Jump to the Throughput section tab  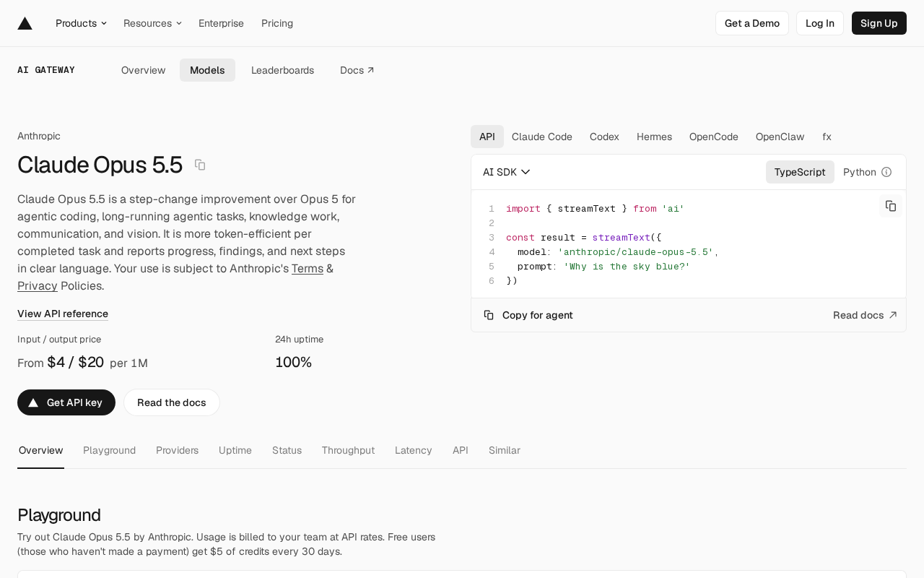[x=348, y=450]
